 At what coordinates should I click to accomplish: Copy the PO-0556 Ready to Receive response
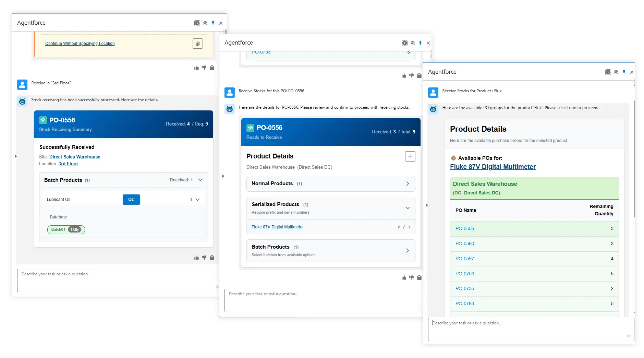(x=419, y=278)
